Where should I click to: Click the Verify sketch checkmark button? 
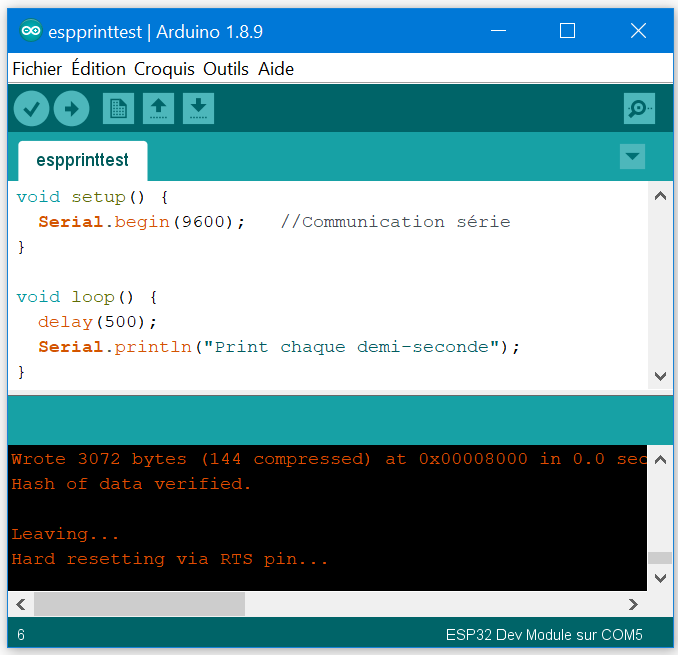pos(31,109)
